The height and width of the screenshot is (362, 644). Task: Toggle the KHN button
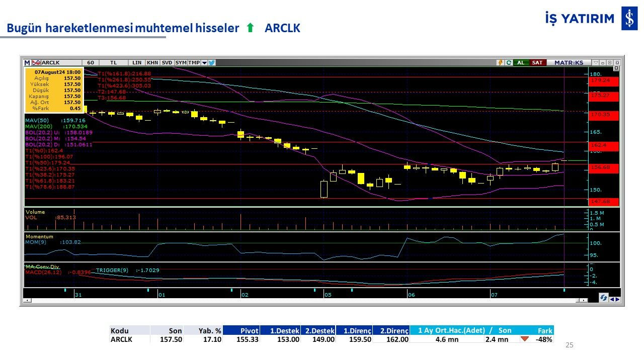coord(152,63)
